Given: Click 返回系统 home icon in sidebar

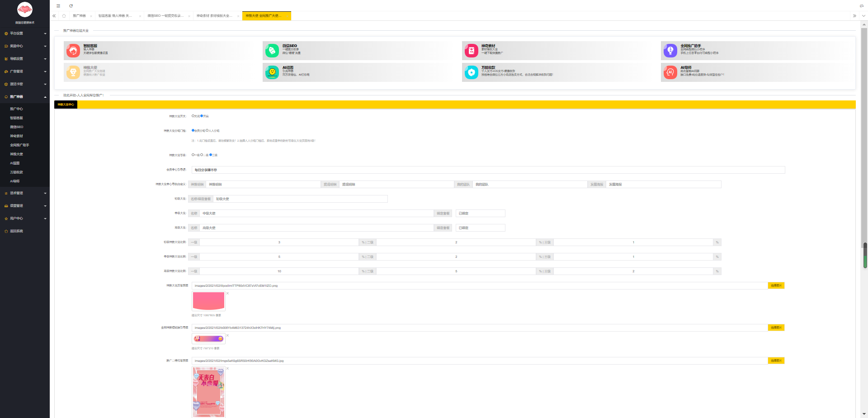Looking at the screenshot, I should [x=6, y=231].
